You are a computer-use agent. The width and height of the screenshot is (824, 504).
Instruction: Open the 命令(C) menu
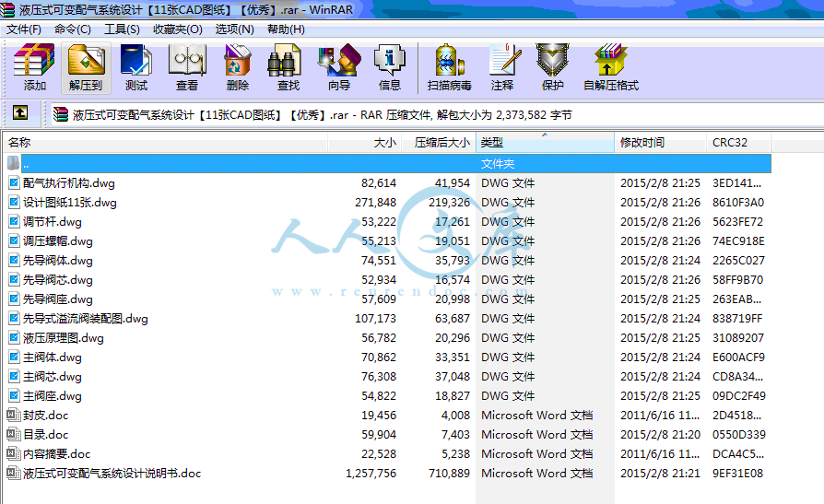[x=73, y=29]
